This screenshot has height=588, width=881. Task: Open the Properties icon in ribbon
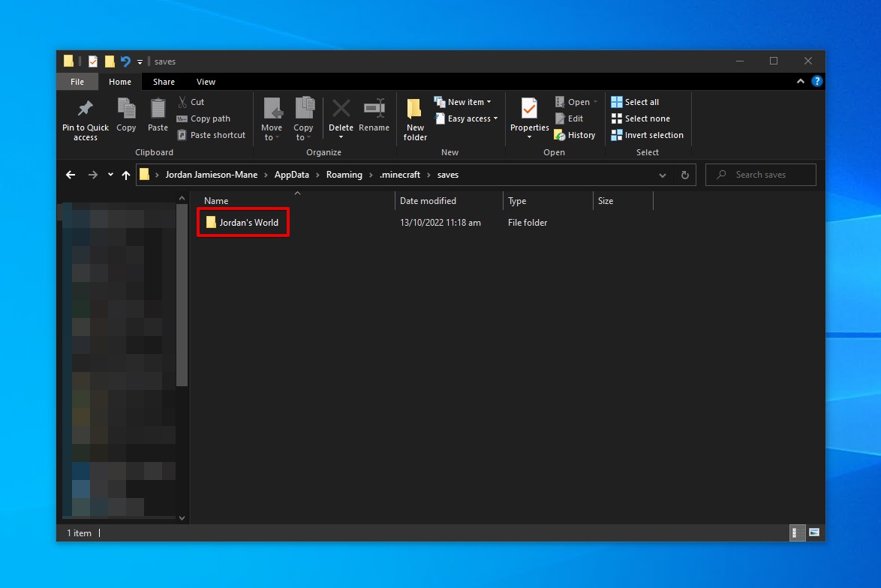coord(529,109)
